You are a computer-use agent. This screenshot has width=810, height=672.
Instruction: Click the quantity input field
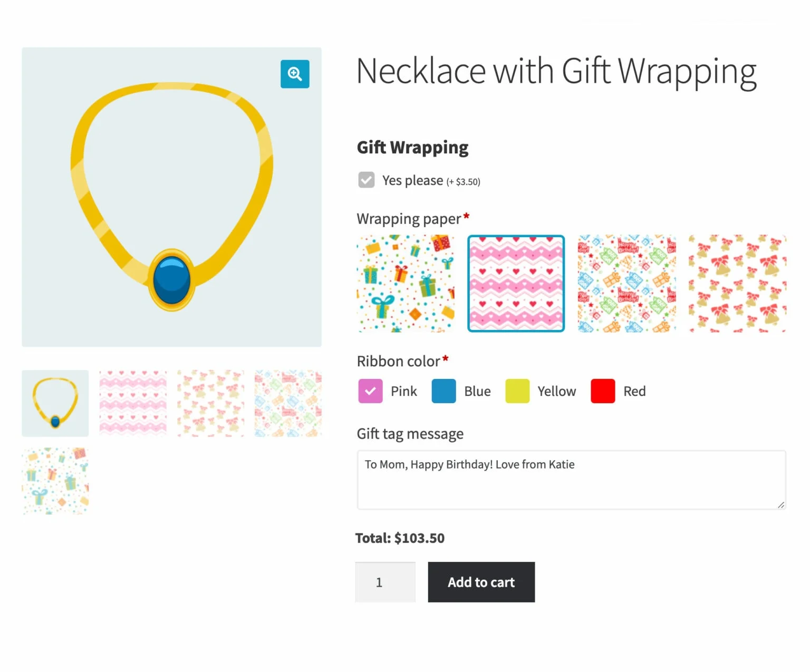point(385,582)
